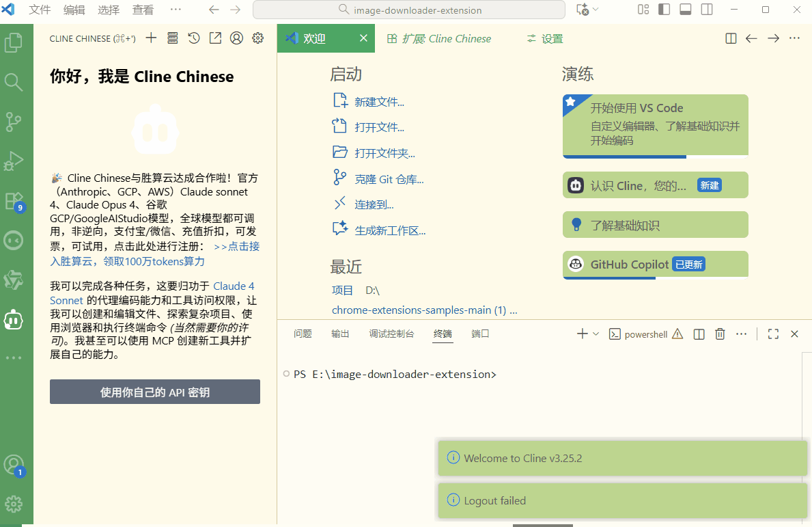Click 生成新工作区... link
812x527 pixels.
point(390,230)
